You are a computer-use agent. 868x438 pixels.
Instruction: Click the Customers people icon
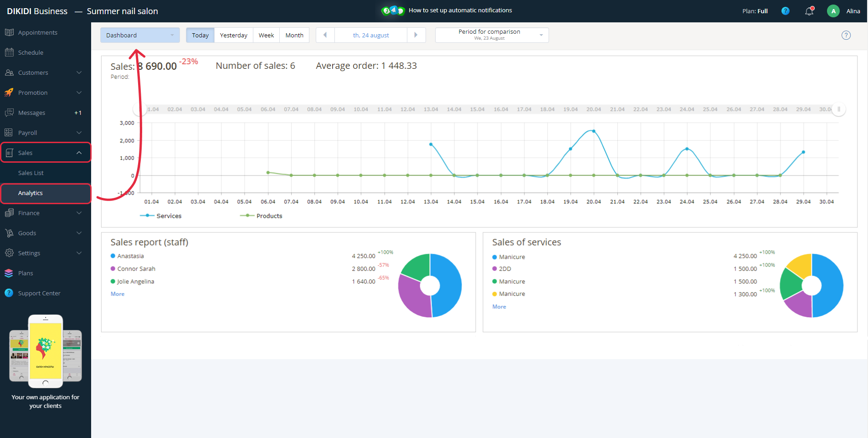pyautogui.click(x=9, y=72)
